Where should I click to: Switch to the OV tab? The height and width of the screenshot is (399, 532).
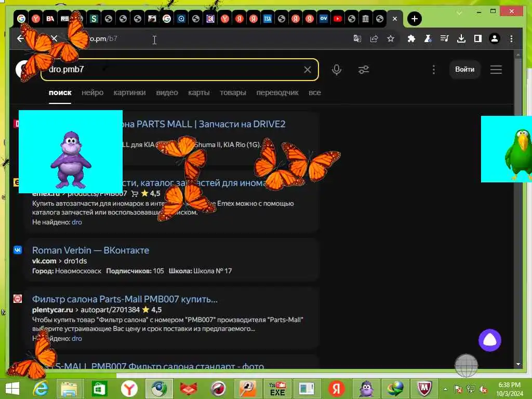point(324,19)
